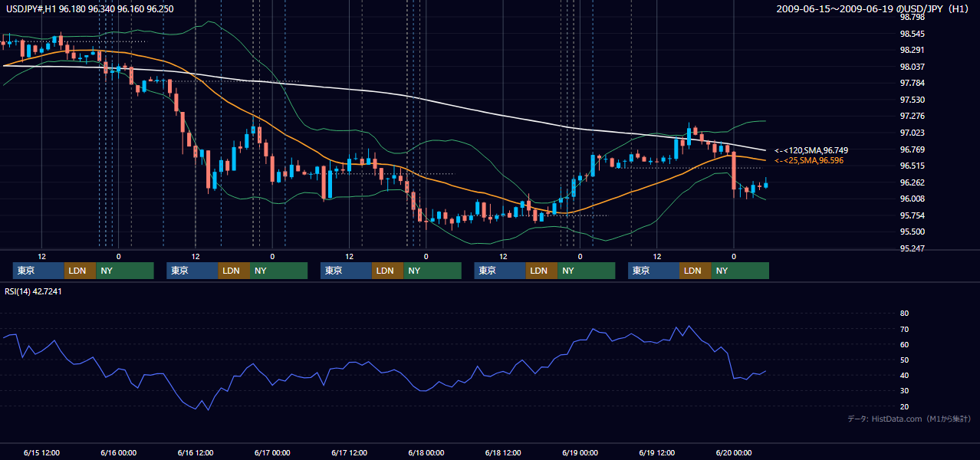Viewport: 980px width, 460px height.
Task: Click the 97.530 price axis value
Action: click(x=912, y=100)
